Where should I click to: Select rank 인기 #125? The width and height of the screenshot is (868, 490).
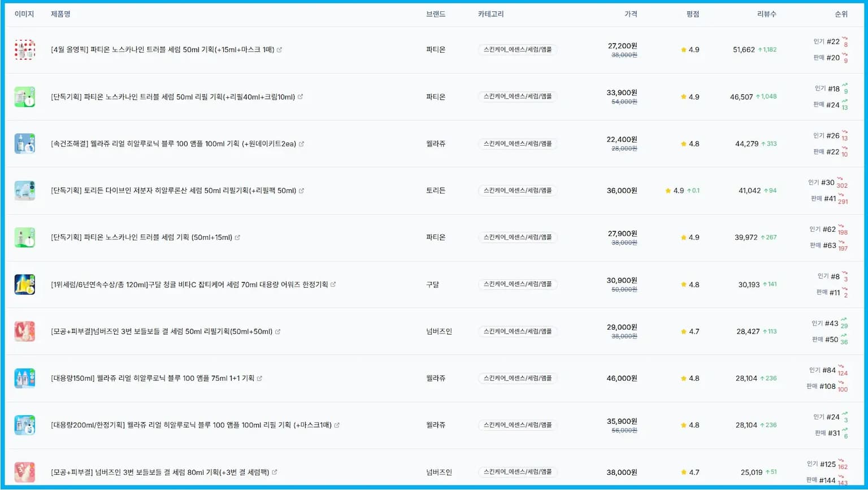point(821,465)
